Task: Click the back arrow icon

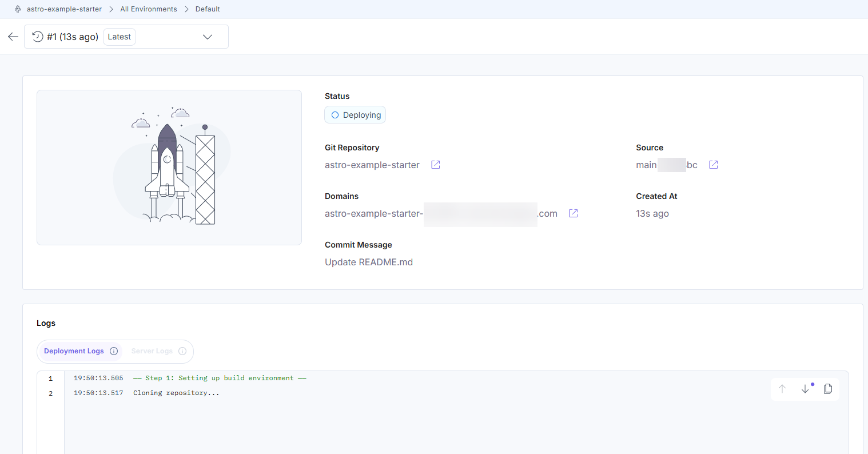Action: click(13, 37)
